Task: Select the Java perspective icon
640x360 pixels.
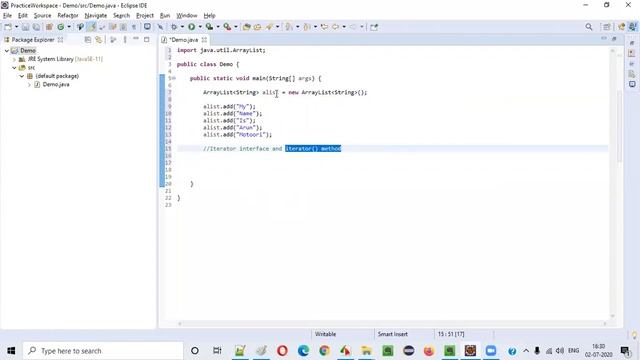Action: point(632,27)
